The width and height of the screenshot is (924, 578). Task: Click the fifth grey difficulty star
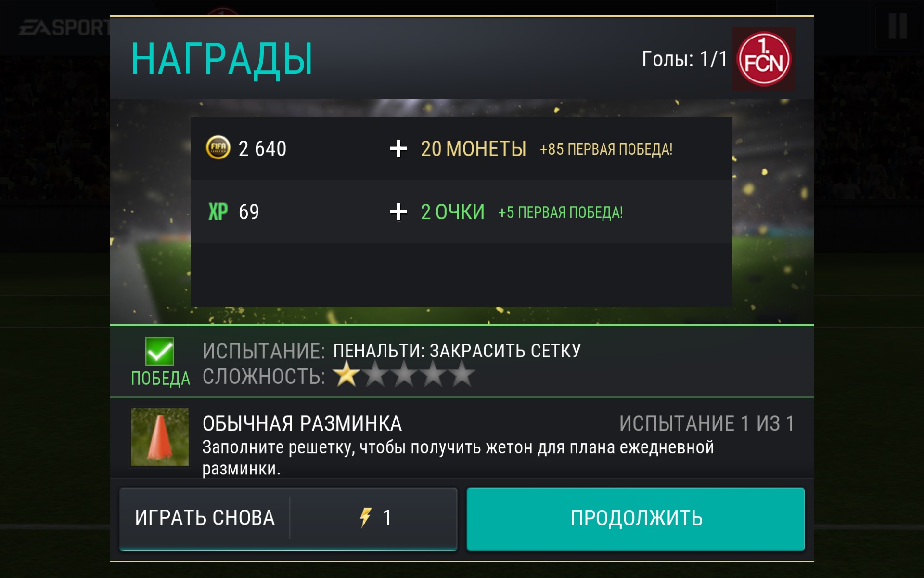click(x=462, y=374)
